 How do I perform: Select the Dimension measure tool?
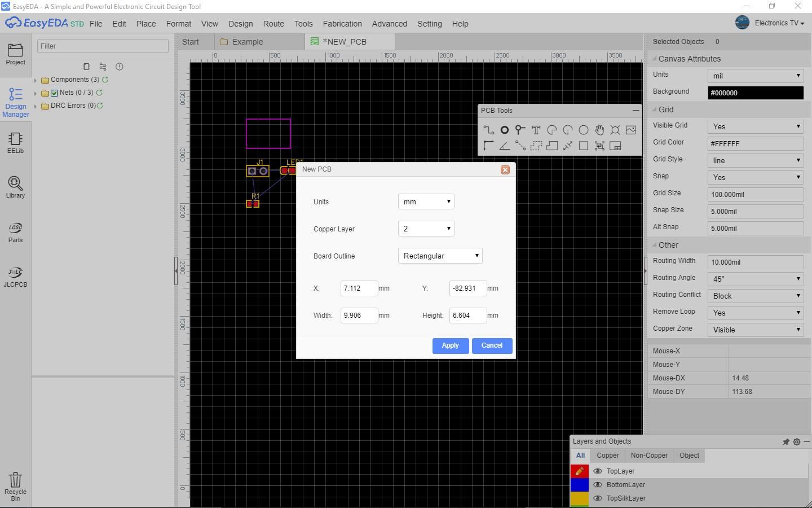568,146
